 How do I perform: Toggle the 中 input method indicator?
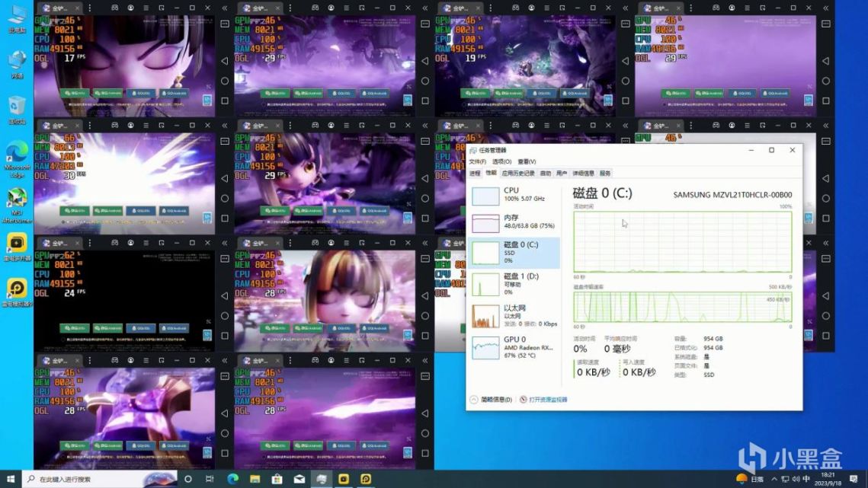tap(806, 479)
